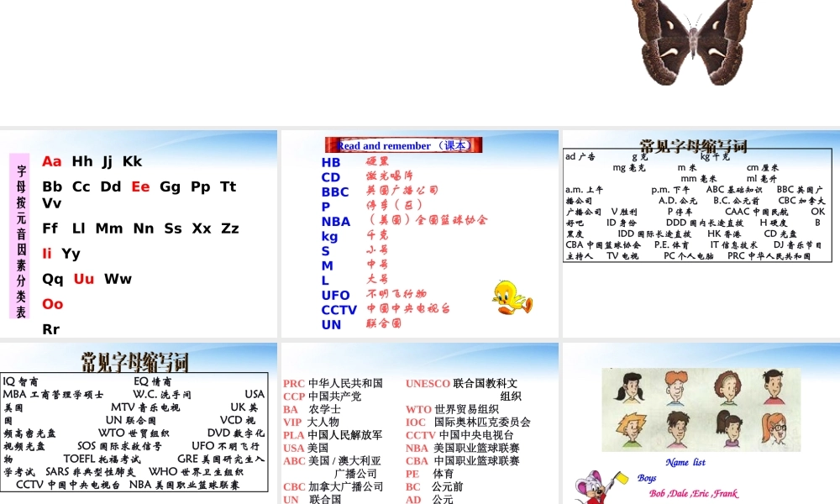This screenshot has width=840, height=504.
Task: Click the letter pair Zz
Action: pyautogui.click(x=230, y=228)
